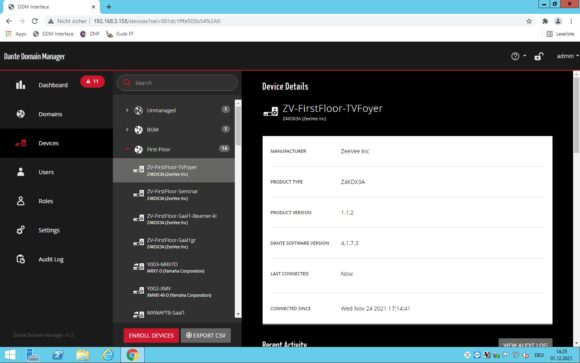
Task: Click the VIEW AUDIT LOG button
Action: click(x=525, y=343)
